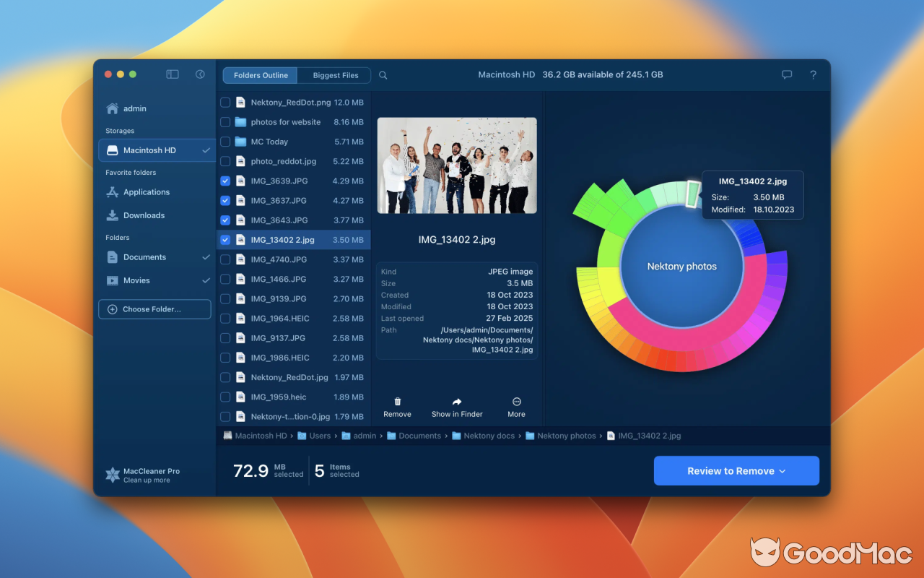Click the feedback speech bubble icon
This screenshot has height=578, width=924.
pos(786,74)
